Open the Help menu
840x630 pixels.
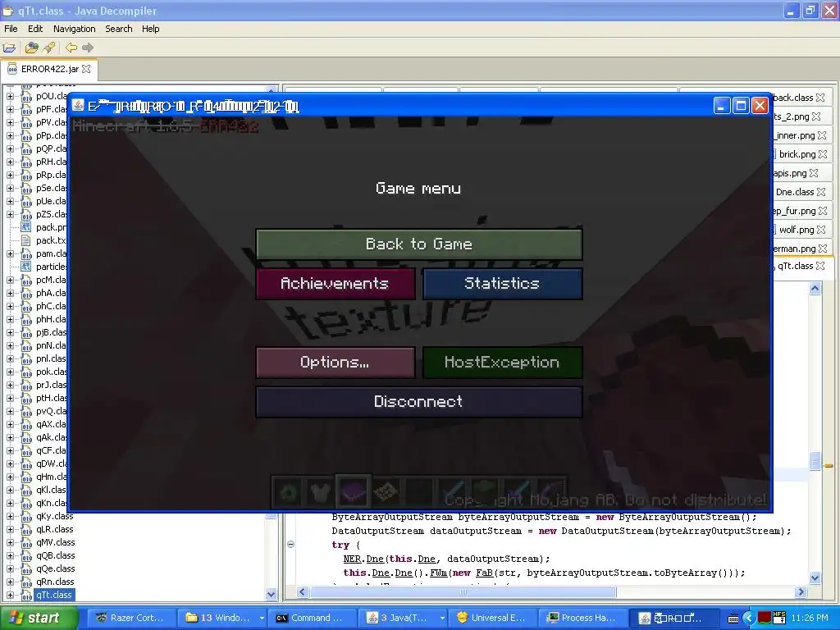(x=151, y=29)
